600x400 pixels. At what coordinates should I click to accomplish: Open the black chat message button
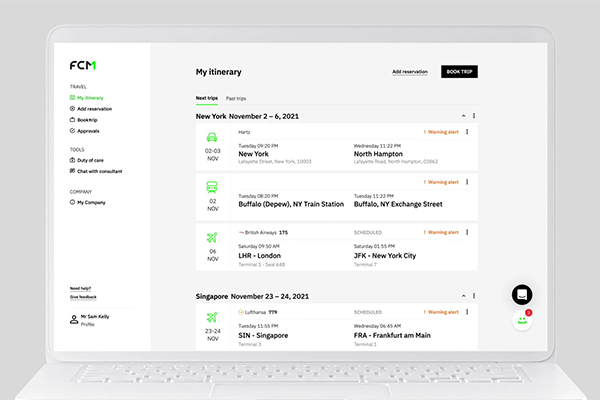(x=522, y=295)
